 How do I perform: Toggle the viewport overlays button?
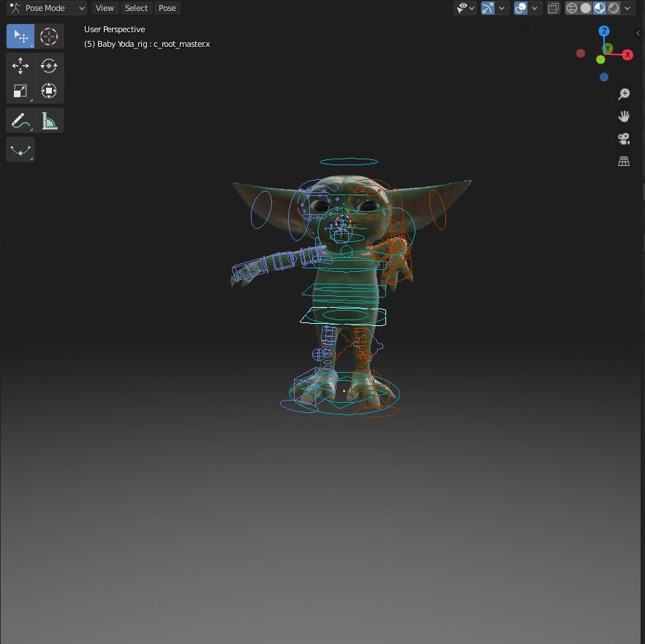521,8
